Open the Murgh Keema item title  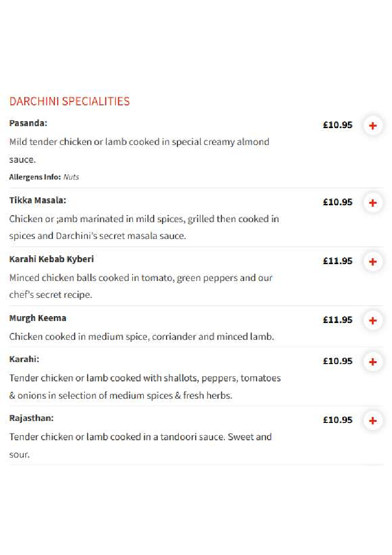[38, 318]
